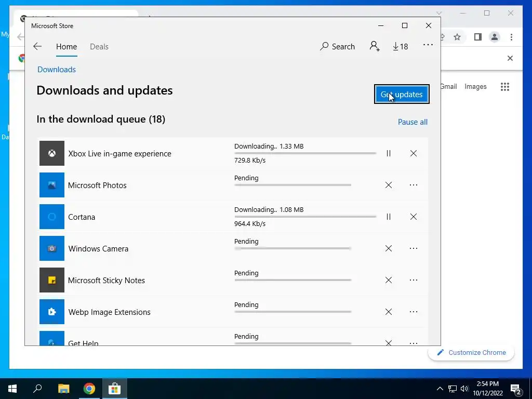The width and height of the screenshot is (532, 399).
Task: Select the Windows Camera title text
Action: point(98,249)
